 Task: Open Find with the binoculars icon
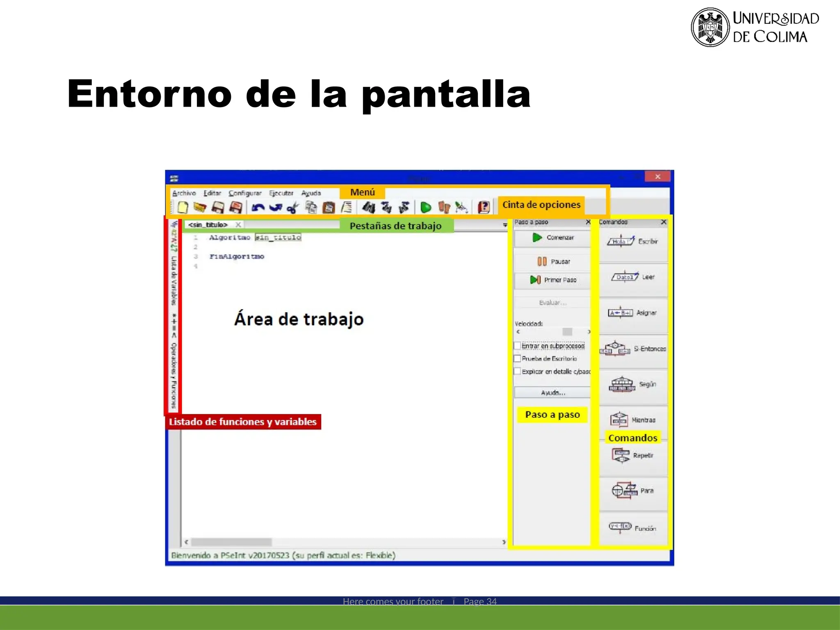[x=368, y=208]
